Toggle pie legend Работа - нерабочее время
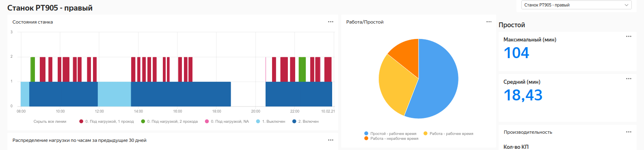This screenshot has width=644, height=150. [x=391, y=139]
